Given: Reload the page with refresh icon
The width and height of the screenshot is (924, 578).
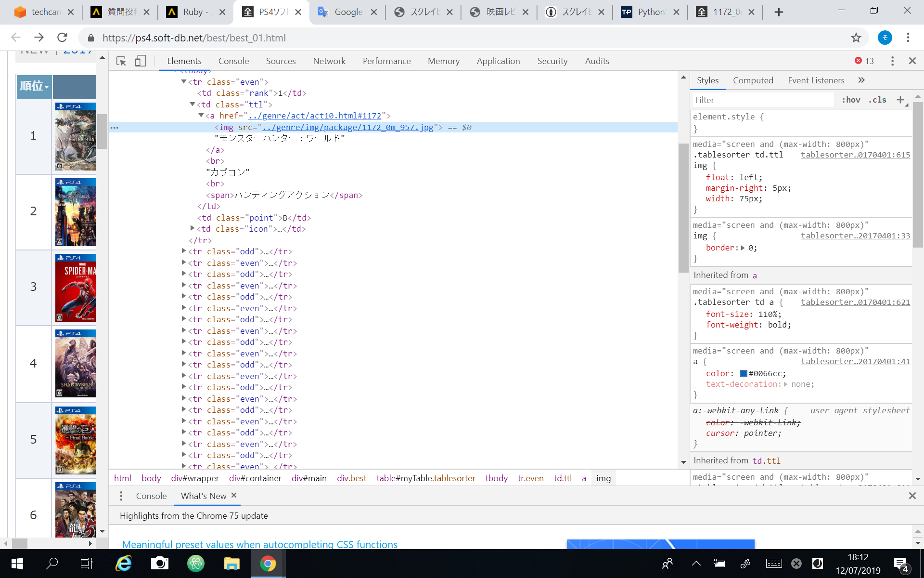Looking at the screenshot, I should point(62,38).
